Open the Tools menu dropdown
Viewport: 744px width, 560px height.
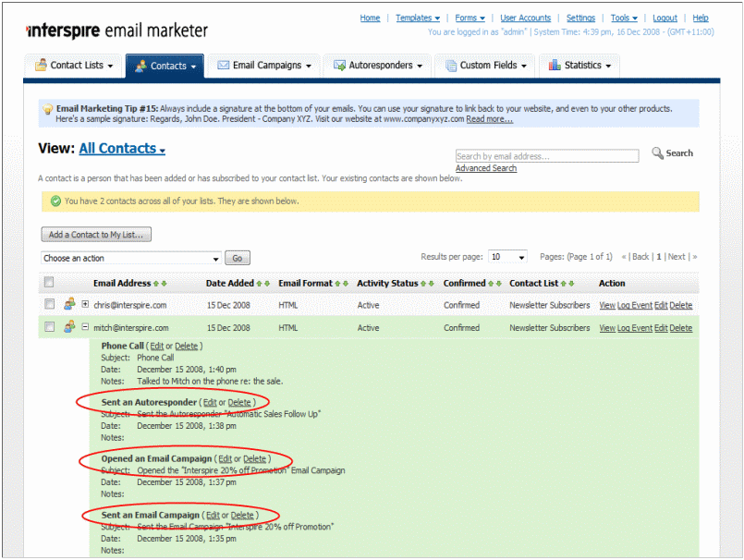(624, 18)
